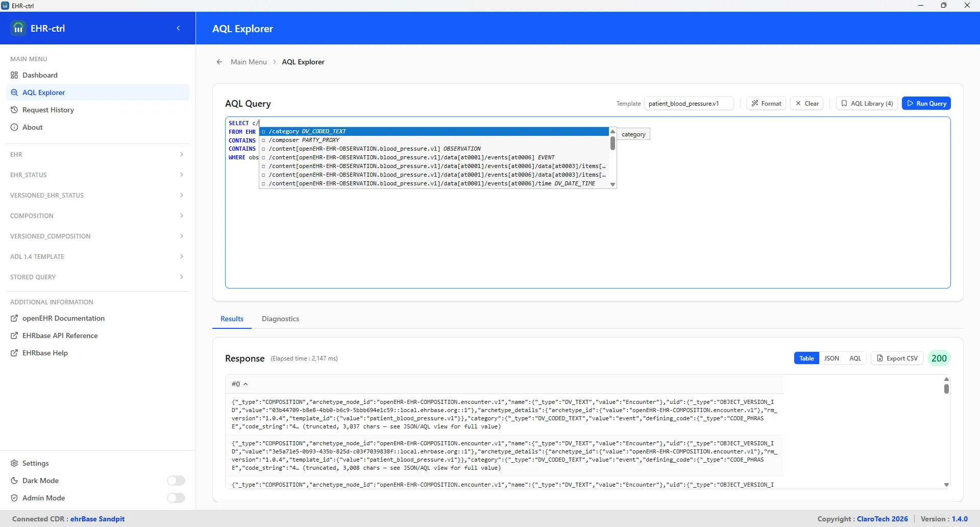Expand the VERSIONED_EHR_STATUS section
Image resolution: width=980 pixels, height=527 pixels.
(97, 195)
